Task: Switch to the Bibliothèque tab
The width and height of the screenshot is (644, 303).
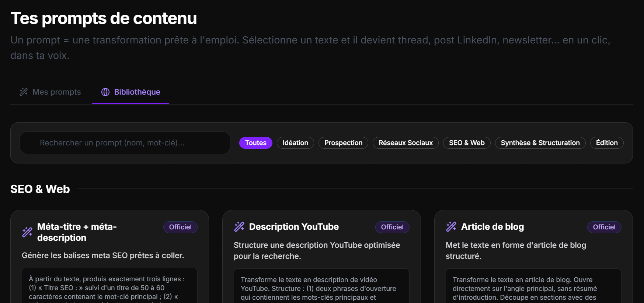Action: pos(130,92)
